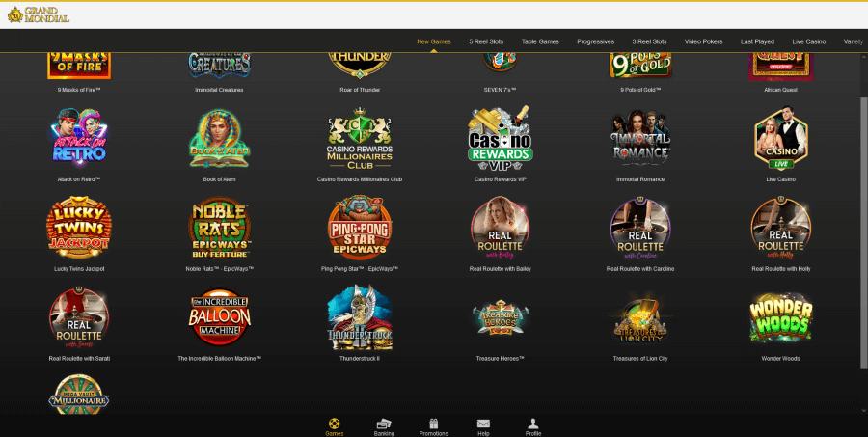Open the Video Pokers tab
The image size is (868, 437).
pos(704,41)
